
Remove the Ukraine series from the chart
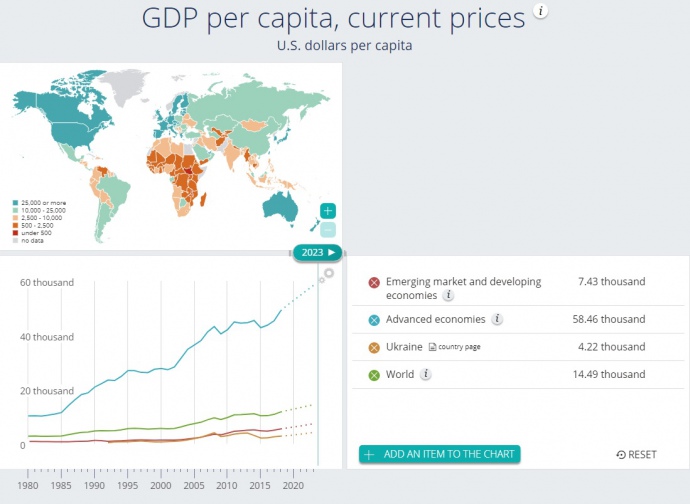click(x=374, y=347)
